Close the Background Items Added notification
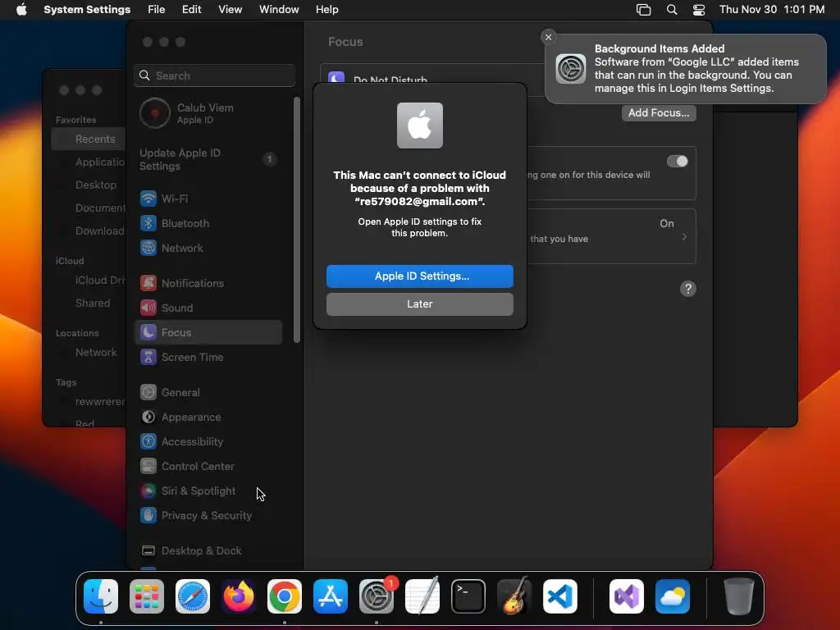The width and height of the screenshot is (840, 630). click(548, 37)
